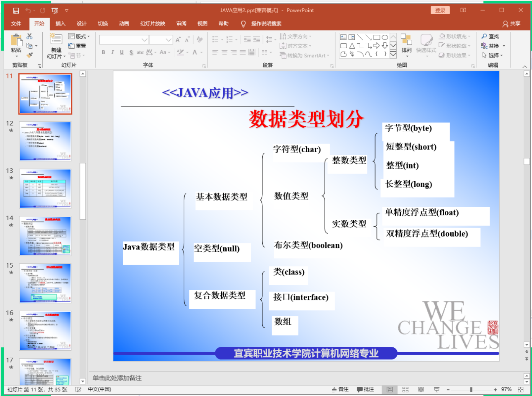Click the New Slide icon

[56, 40]
